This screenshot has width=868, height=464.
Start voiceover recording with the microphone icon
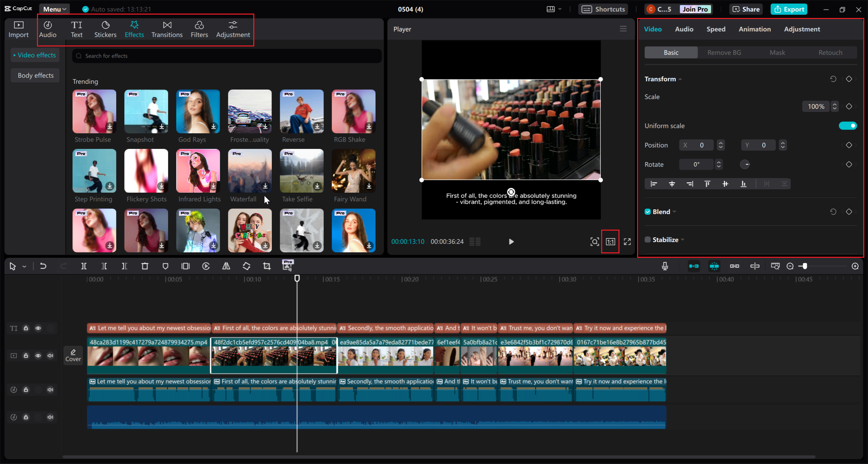point(665,266)
